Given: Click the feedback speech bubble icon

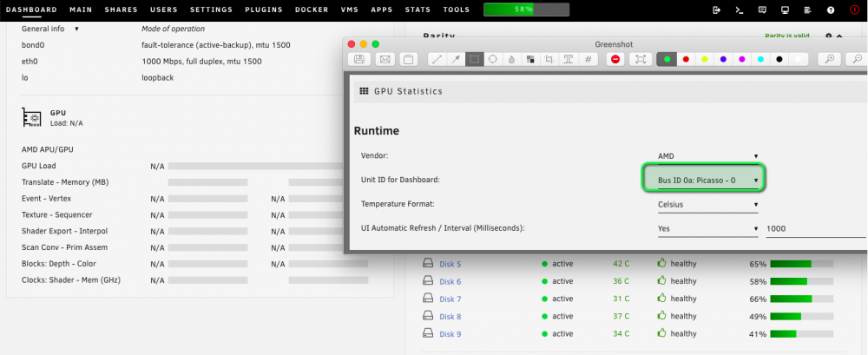Looking at the screenshot, I should click(762, 10).
